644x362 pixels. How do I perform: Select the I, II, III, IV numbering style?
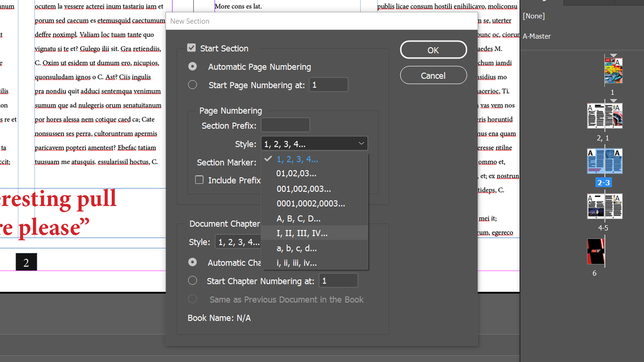pyautogui.click(x=302, y=233)
